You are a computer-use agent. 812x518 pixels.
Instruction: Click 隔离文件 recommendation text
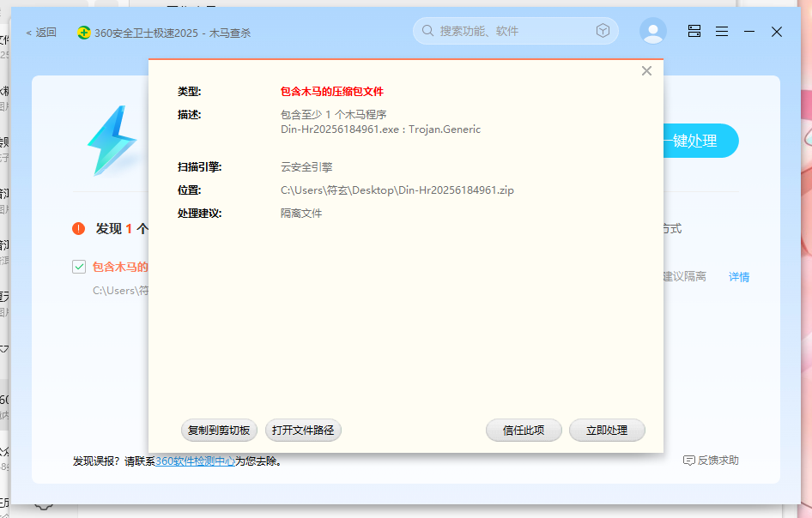301,214
